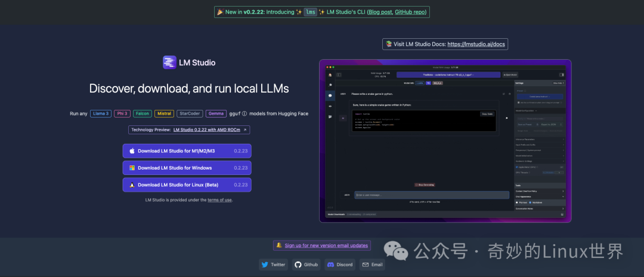Viewport: 644px width, 277px height.
Task: Expand Inference Parameters in preview settings
Action: [x=539, y=139]
